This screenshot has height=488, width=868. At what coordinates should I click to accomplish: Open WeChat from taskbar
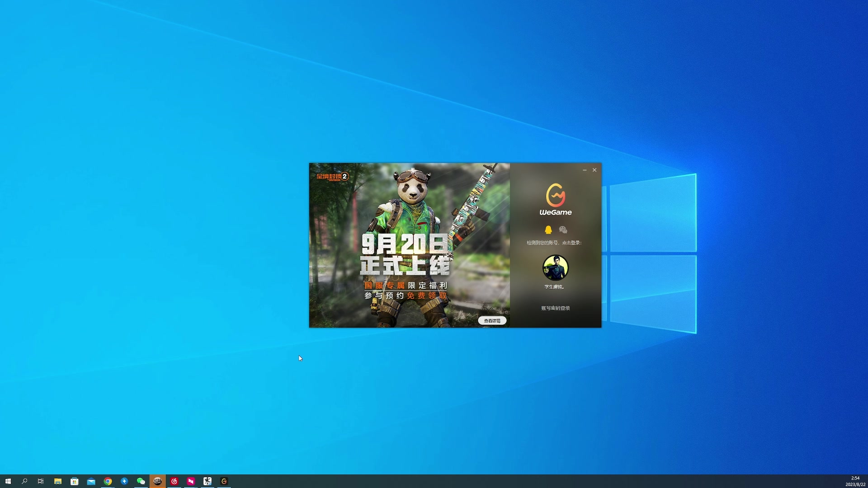pos(141,481)
